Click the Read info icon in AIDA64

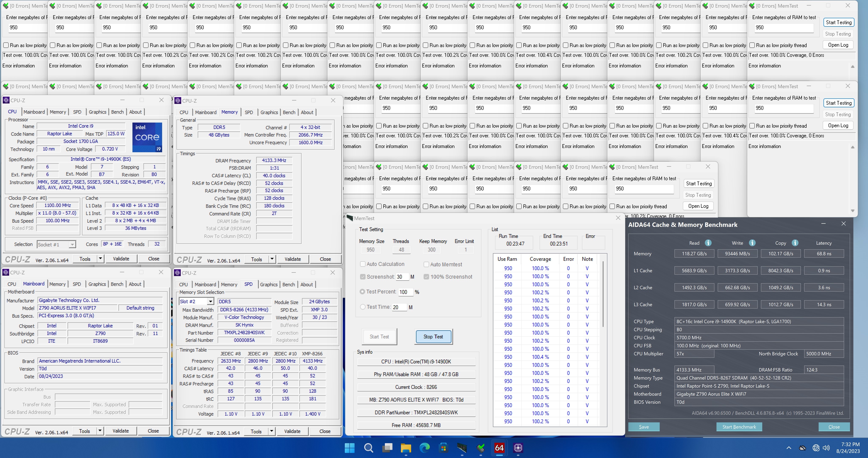click(x=708, y=243)
